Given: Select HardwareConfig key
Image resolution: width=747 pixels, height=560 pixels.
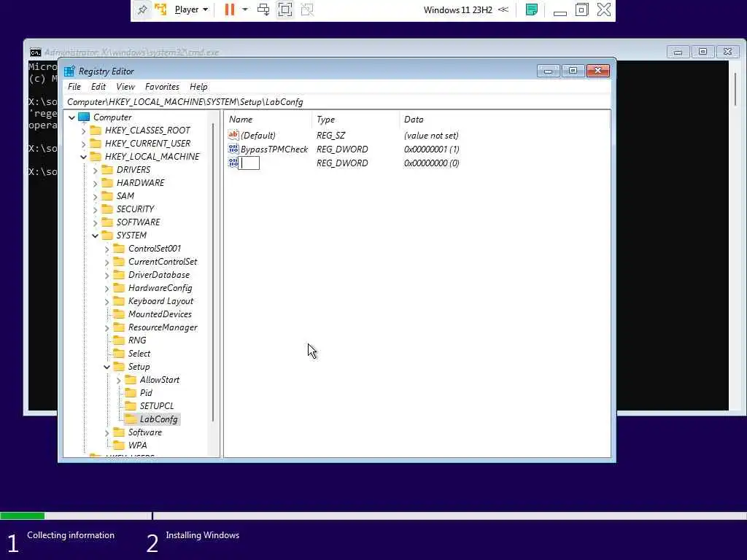Looking at the screenshot, I should (160, 288).
